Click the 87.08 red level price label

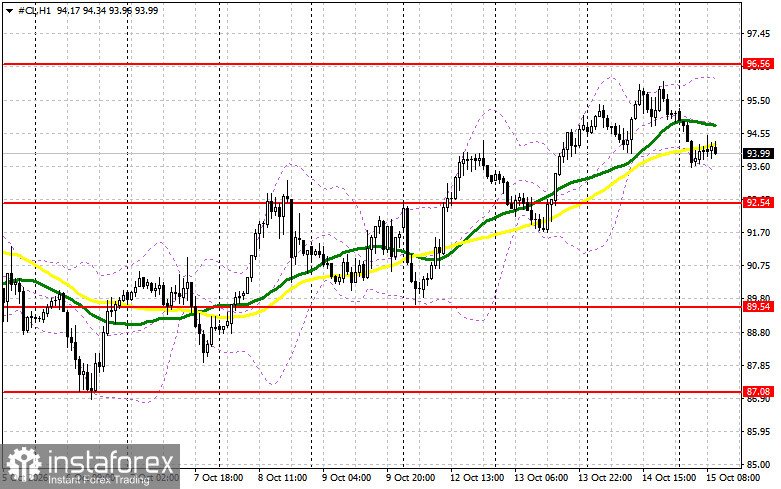(758, 392)
